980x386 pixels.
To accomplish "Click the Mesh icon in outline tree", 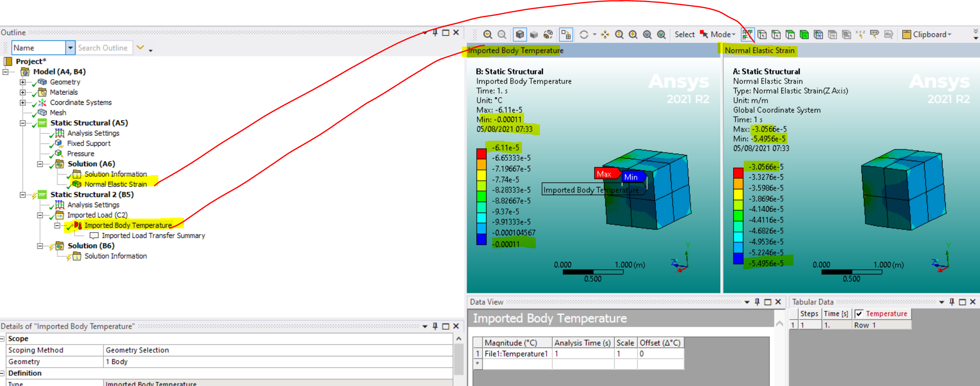I will point(43,113).
